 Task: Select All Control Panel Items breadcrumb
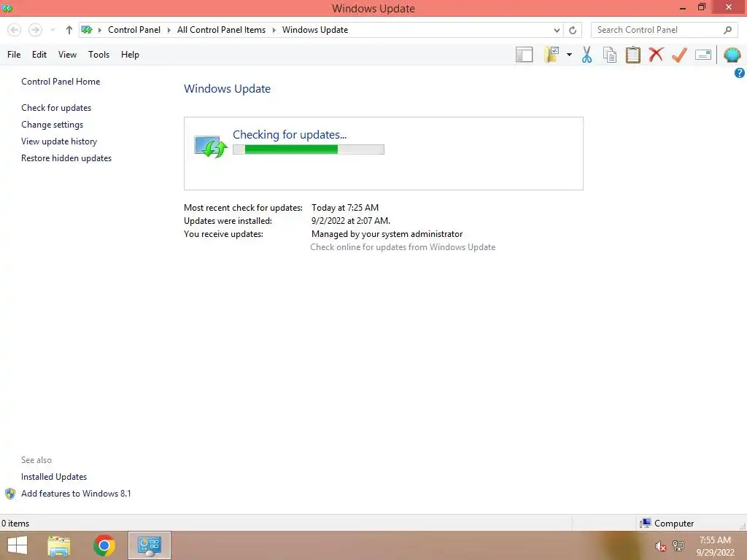222,30
